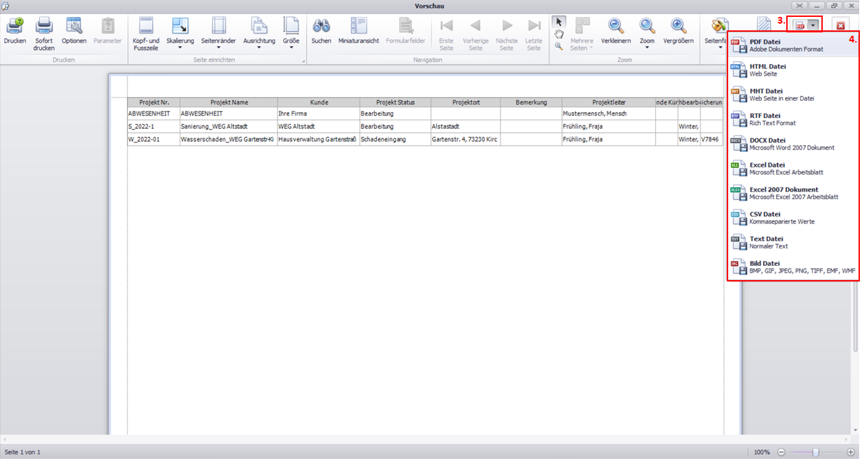The height and width of the screenshot is (459, 868).
Task: Click the zoom slider handle in status bar
Action: pyautogui.click(x=816, y=452)
